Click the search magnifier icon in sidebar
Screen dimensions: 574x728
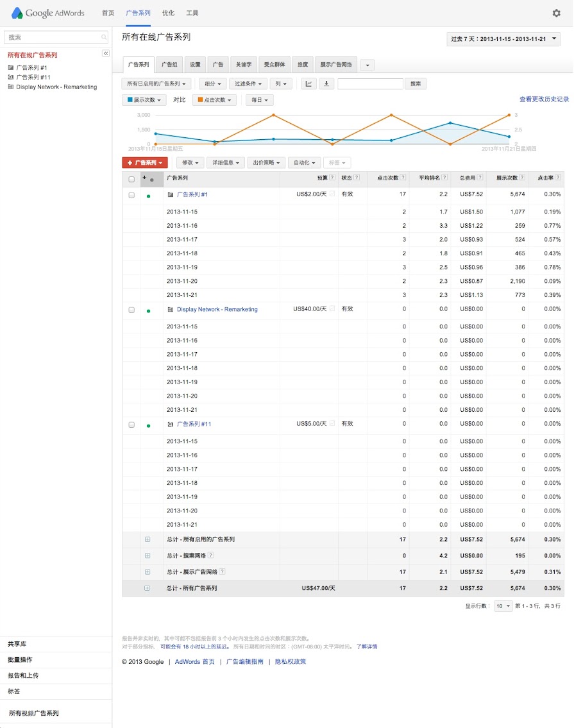[x=103, y=37]
